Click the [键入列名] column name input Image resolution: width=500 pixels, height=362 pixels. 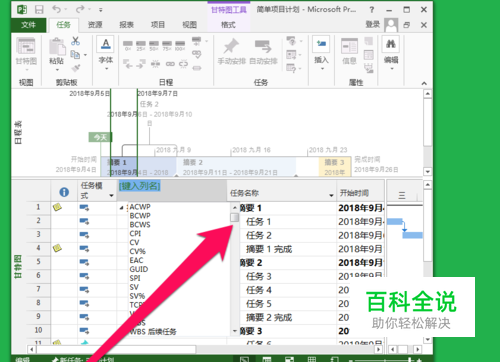pos(140,186)
